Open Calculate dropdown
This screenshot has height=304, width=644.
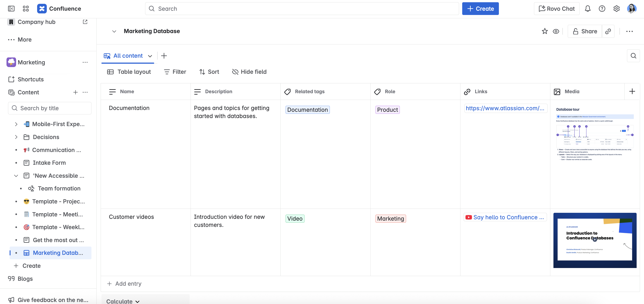(x=123, y=301)
